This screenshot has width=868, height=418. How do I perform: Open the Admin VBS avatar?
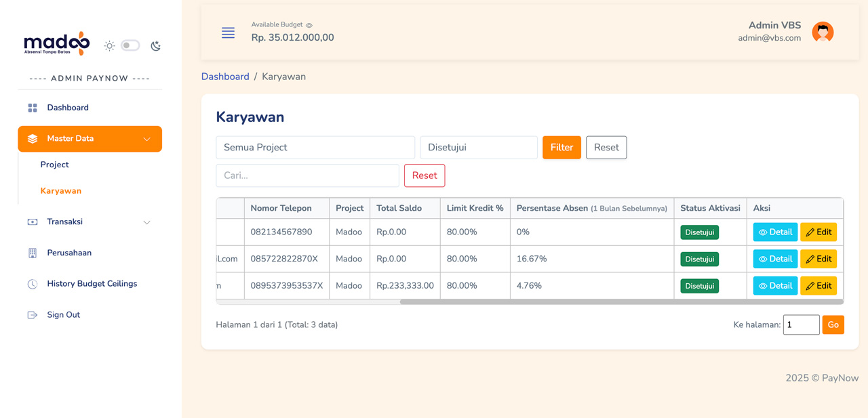tap(823, 32)
